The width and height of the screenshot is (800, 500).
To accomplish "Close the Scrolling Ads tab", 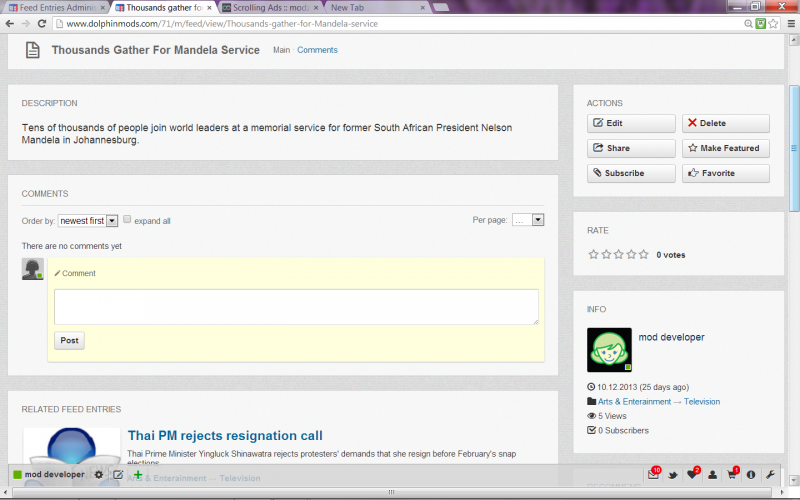I will [316, 8].
